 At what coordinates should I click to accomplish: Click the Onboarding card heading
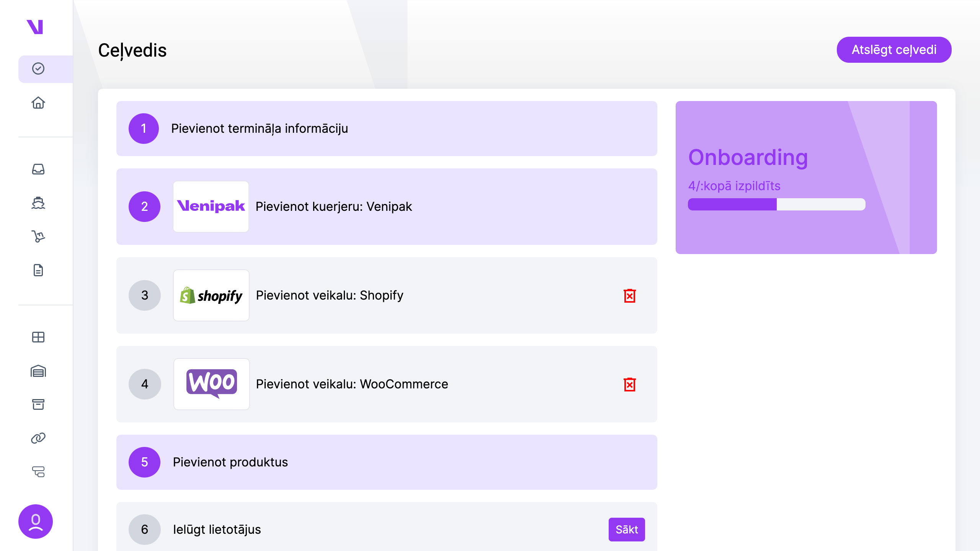coord(748,157)
